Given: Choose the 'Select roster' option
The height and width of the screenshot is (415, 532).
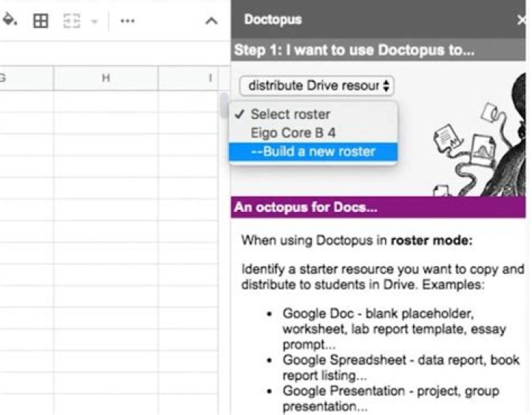Looking at the screenshot, I should pyautogui.click(x=313, y=114).
